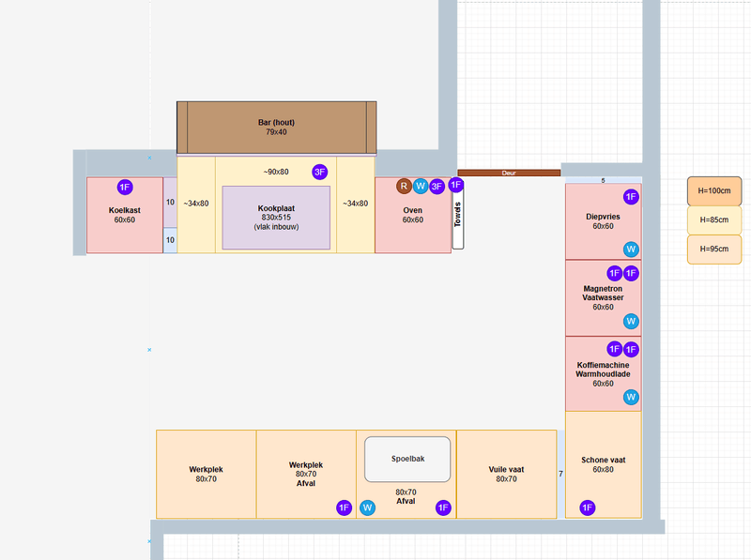Click the brown R badge on Oven
The height and width of the screenshot is (560, 751).
point(404,186)
